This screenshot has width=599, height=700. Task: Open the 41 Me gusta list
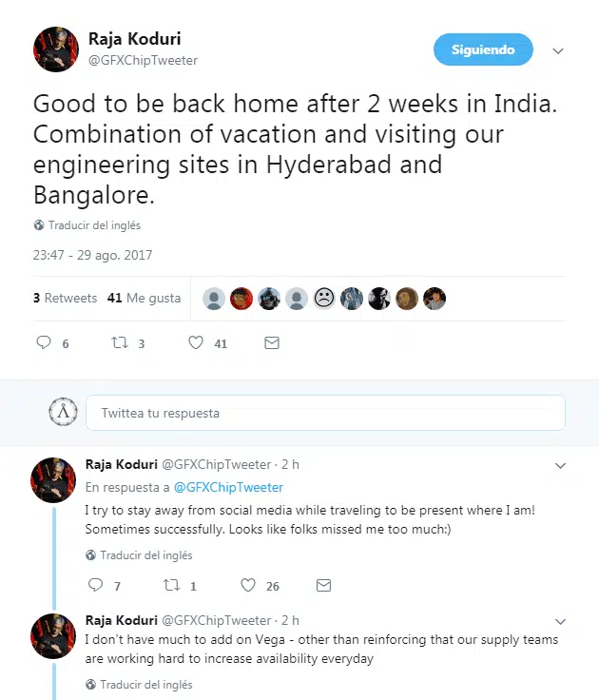[x=144, y=298]
